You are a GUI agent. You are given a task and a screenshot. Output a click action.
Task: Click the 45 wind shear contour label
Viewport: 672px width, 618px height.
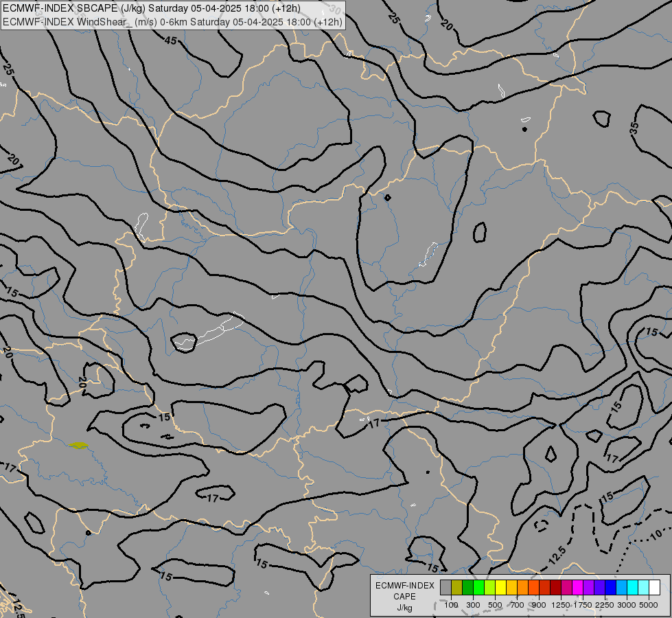tap(170, 41)
